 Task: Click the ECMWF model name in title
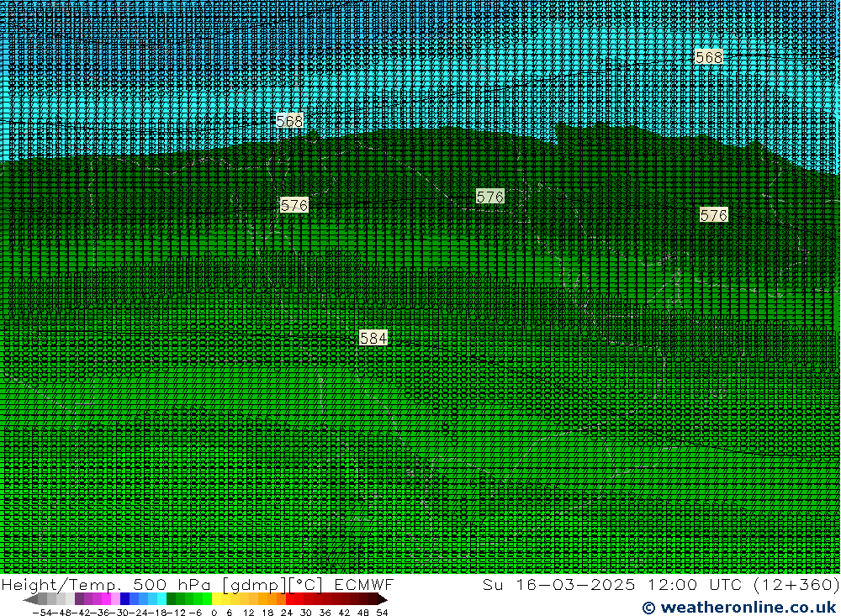[x=363, y=584]
